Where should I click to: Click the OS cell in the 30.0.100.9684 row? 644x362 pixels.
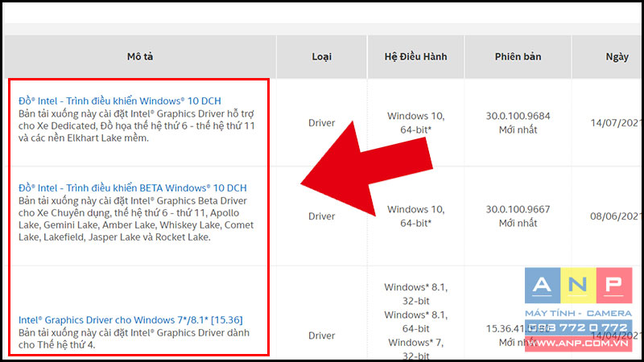(x=415, y=123)
